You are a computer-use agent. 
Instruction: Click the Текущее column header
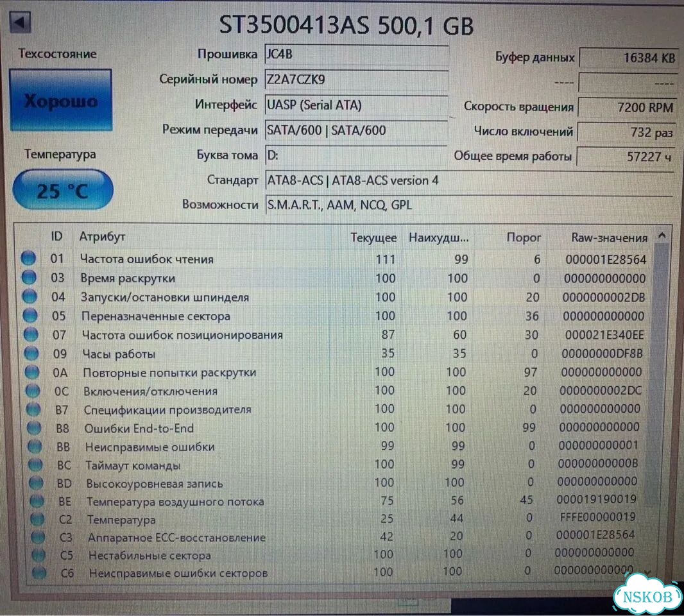(x=373, y=238)
